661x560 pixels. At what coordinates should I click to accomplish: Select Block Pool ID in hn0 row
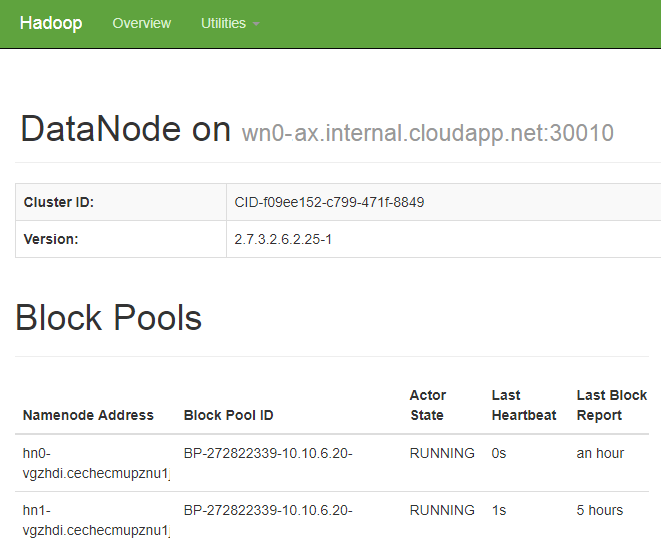[x=268, y=453]
